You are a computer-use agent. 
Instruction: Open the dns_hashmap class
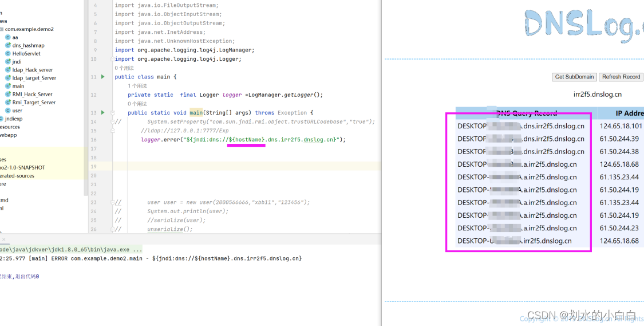point(29,46)
